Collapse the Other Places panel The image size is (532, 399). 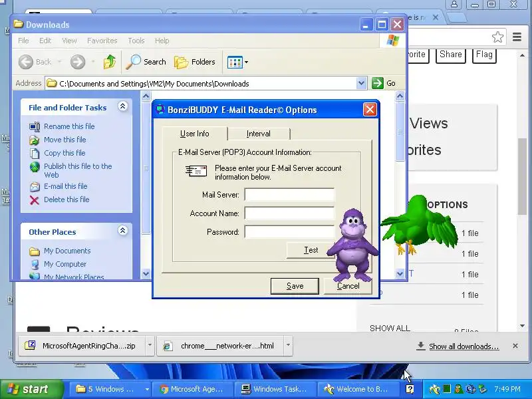(122, 231)
